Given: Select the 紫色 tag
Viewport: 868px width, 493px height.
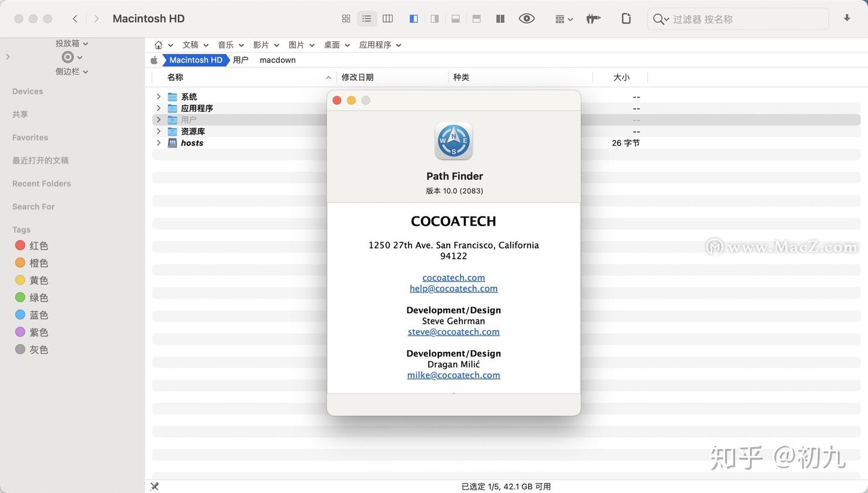Looking at the screenshot, I should (x=31, y=332).
